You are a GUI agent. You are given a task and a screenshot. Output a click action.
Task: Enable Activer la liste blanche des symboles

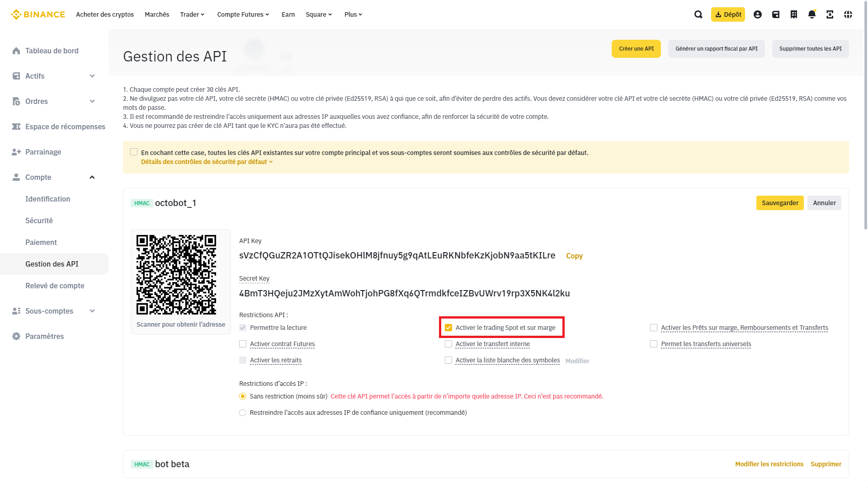[448, 360]
